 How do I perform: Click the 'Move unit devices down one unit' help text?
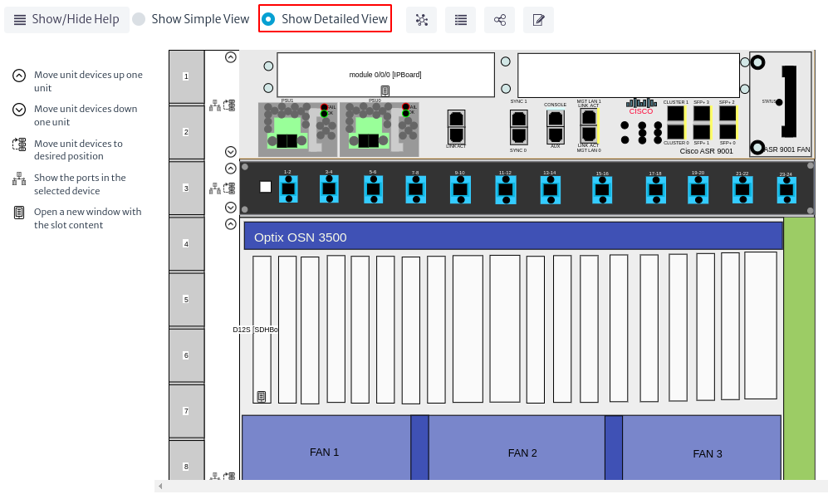point(86,115)
